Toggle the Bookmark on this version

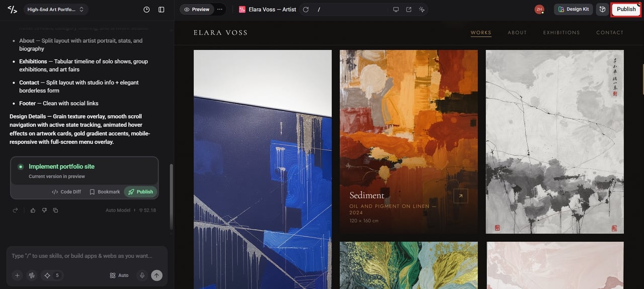tap(105, 191)
